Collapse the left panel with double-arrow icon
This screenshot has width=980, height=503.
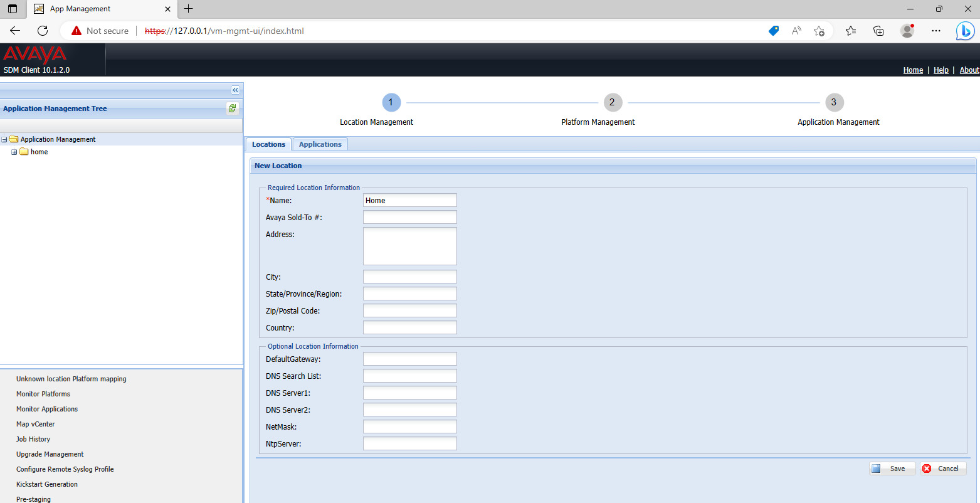pyautogui.click(x=235, y=90)
